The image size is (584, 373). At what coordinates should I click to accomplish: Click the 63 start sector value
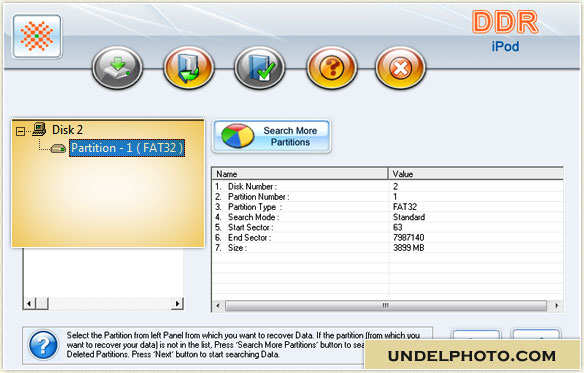point(397,227)
